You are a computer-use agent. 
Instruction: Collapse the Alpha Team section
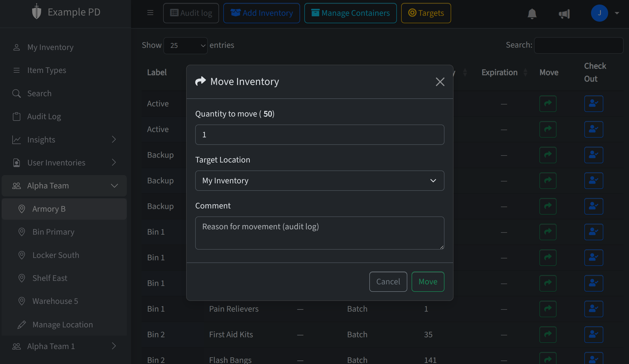click(114, 185)
